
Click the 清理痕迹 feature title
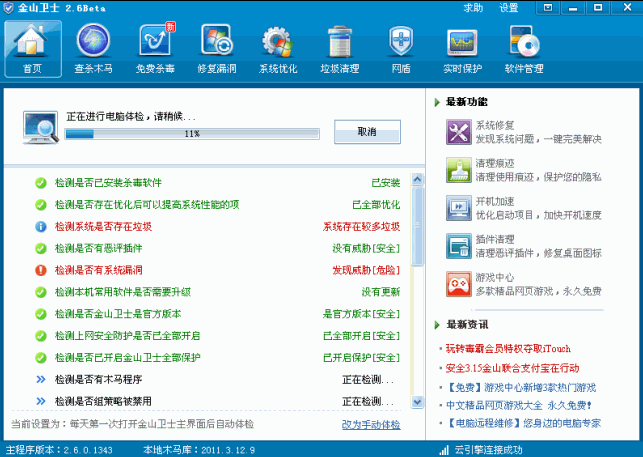tap(495, 163)
